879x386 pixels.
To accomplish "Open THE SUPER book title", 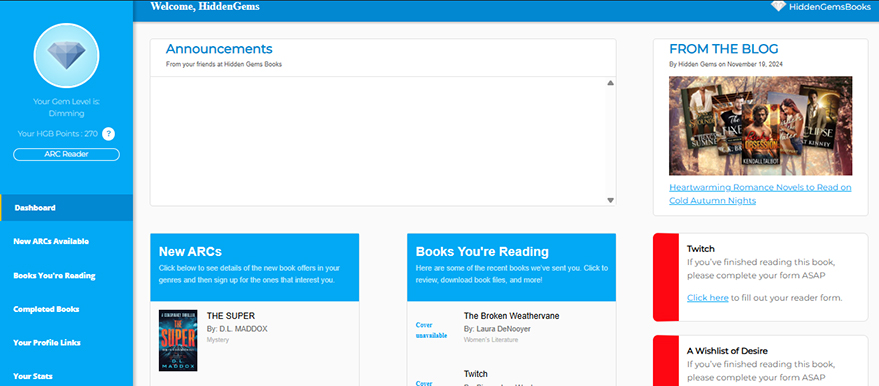I will [230, 316].
